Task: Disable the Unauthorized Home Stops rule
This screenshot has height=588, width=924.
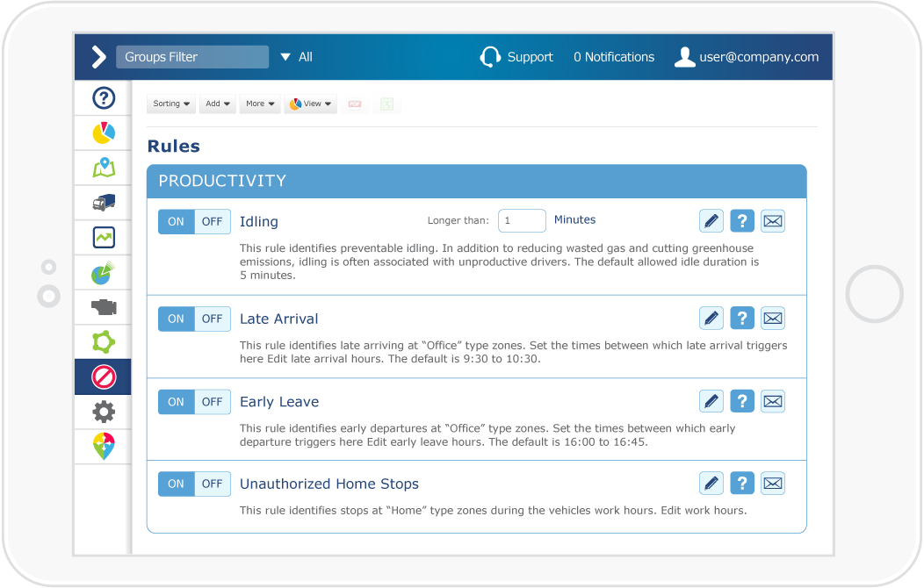Action: pyautogui.click(x=212, y=484)
